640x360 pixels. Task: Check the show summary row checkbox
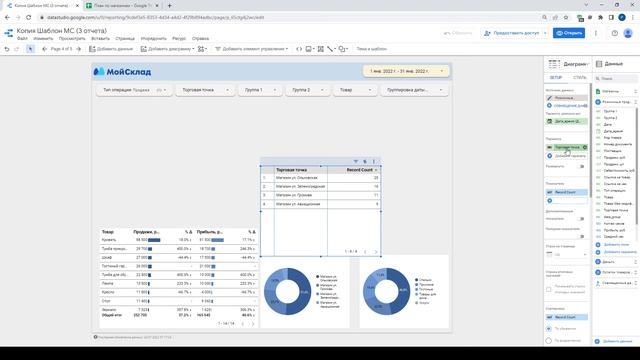[x=549, y=289]
